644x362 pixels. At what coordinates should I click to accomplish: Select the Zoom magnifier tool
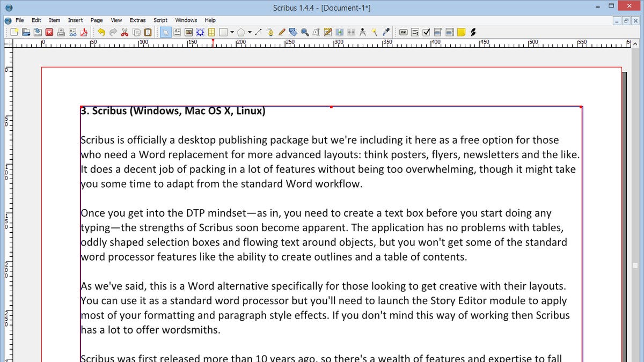[305, 32]
